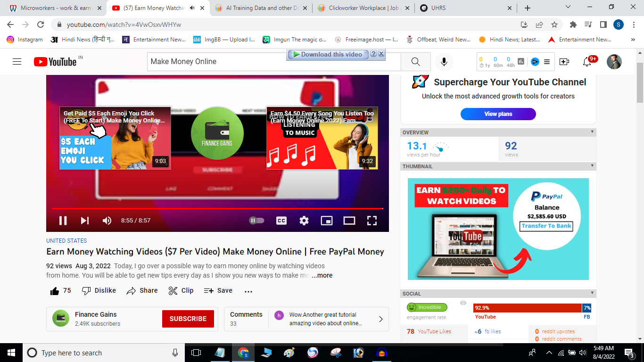Enter full screen mode

[372, 220]
